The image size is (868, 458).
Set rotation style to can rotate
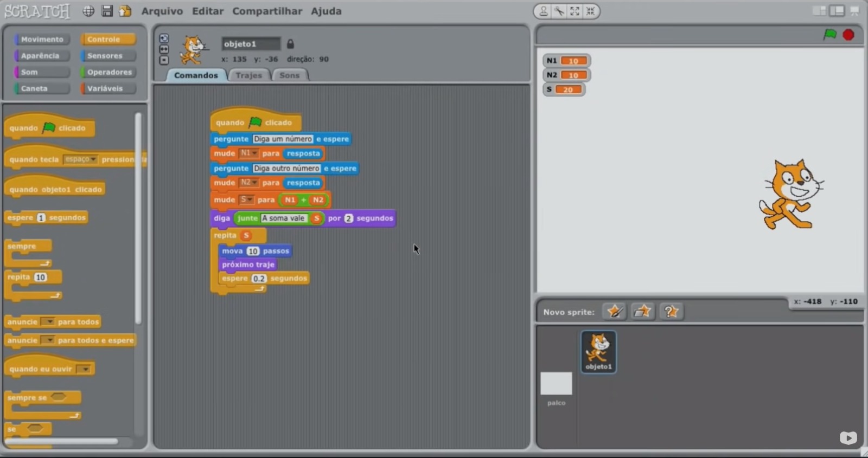pyautogui.click(x=164, y=38)
